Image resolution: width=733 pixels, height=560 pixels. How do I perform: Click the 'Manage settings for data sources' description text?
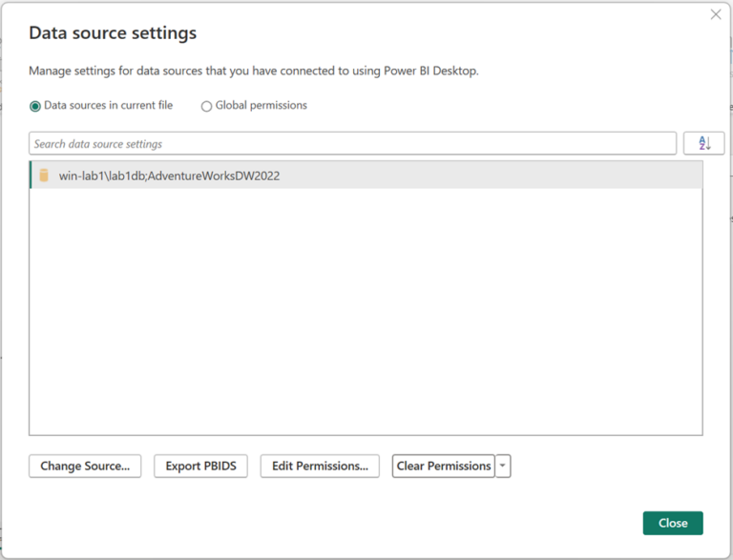point(252,71)
